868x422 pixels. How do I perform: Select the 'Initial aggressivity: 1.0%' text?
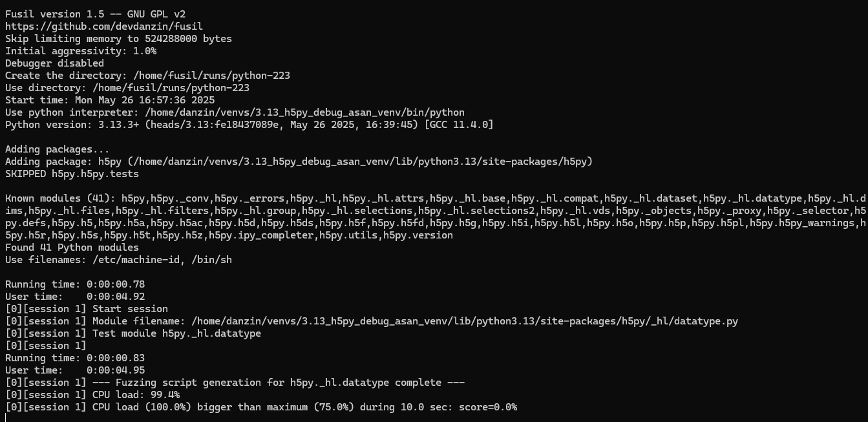coord(81,51)
